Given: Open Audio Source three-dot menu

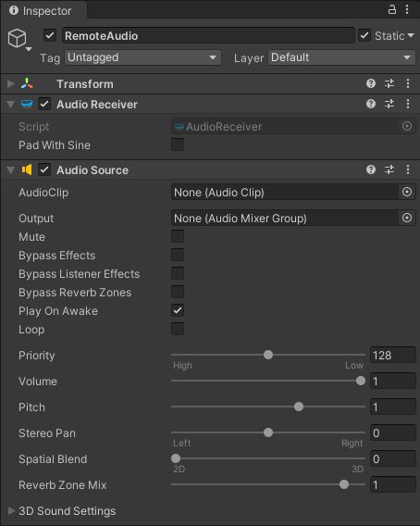Looking at the screenshot, I should 408,169.
